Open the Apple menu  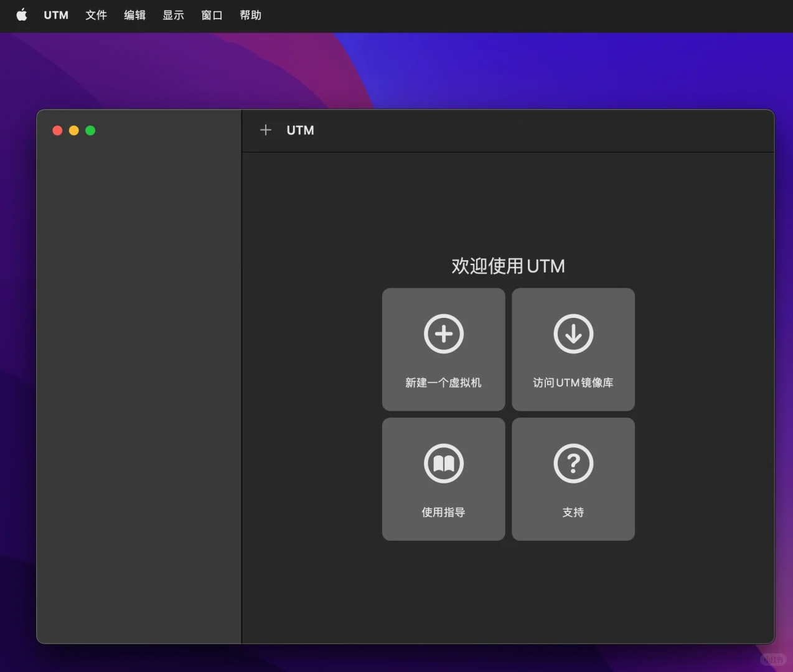coord(21,15)
